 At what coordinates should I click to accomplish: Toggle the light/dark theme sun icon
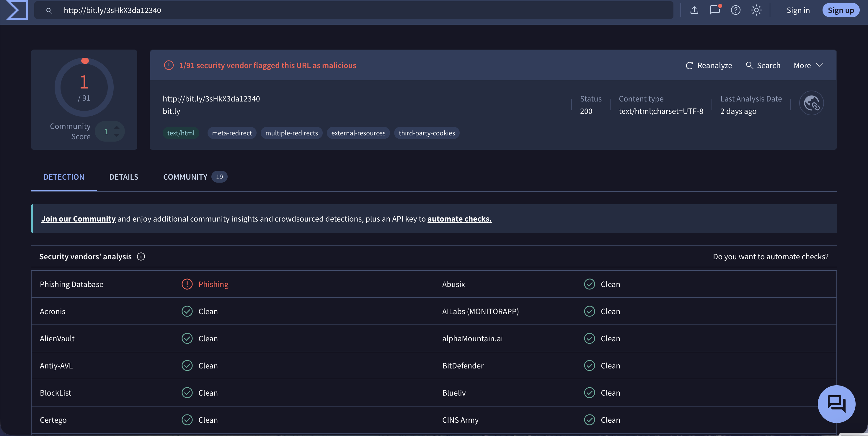click(x=756, y=10)
